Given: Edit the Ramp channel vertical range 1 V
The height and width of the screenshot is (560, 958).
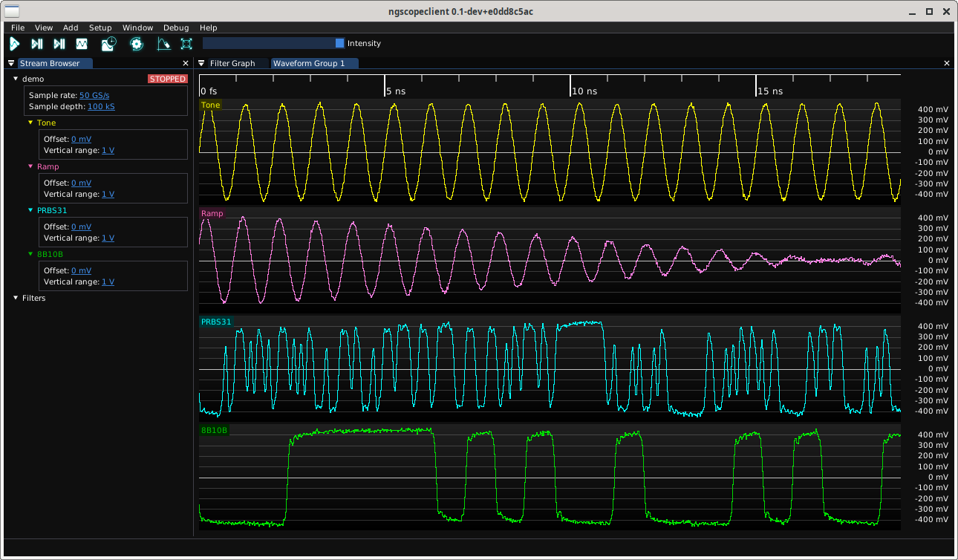Looking at the screenshot, I should click(108, 194).
